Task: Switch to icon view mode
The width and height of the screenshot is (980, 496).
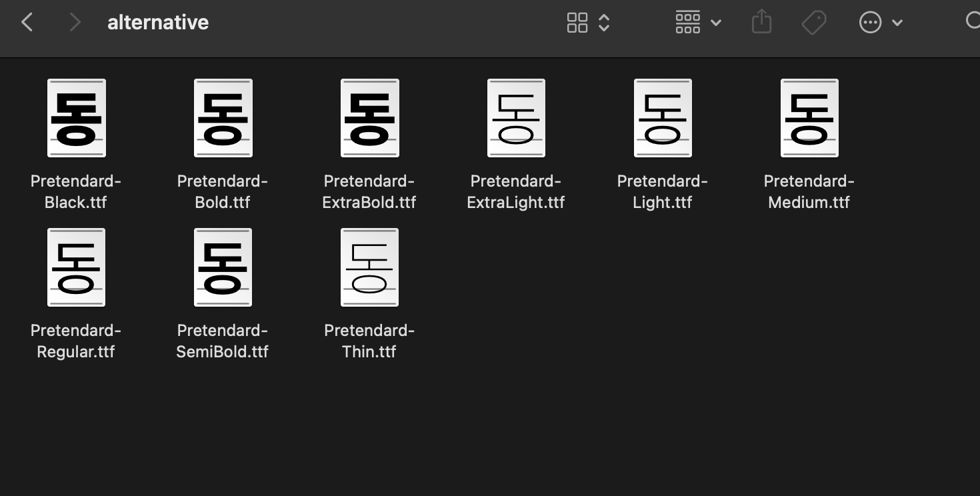Action: point(577,23)
